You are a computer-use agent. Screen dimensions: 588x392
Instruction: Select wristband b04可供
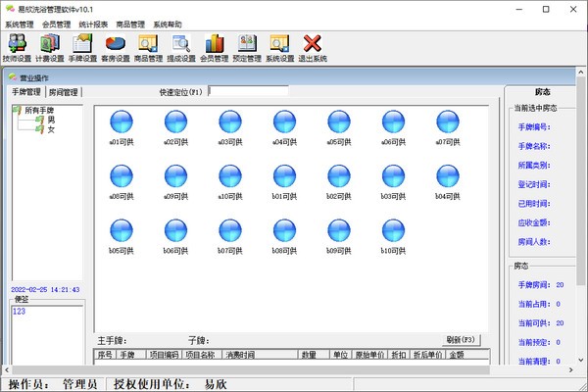[448, 182]
